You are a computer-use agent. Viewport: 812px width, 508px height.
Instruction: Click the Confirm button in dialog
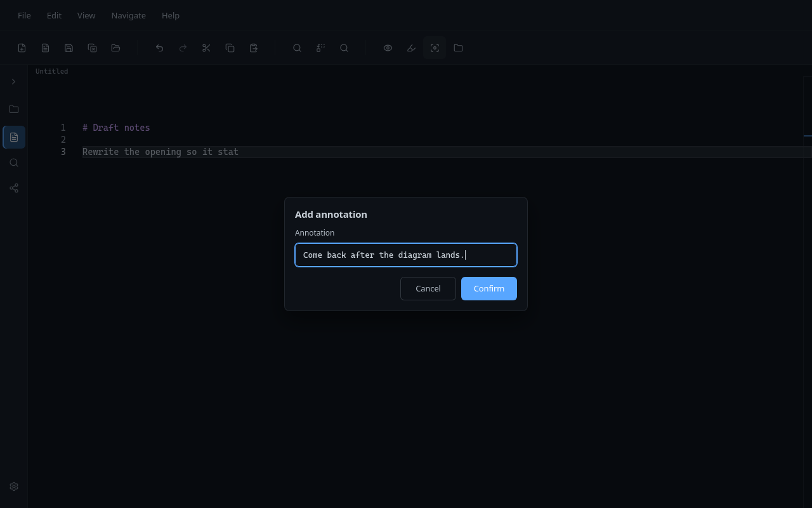coord(489,288)
